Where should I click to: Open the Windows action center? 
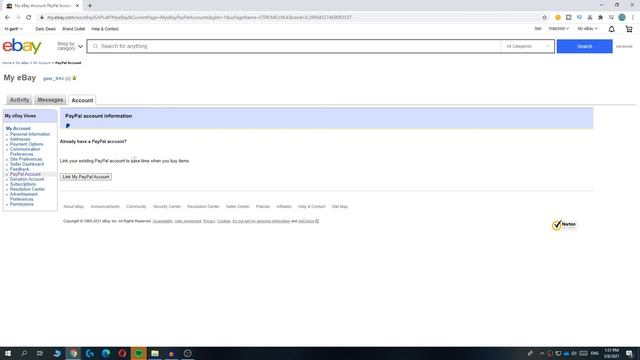(x=629, y=353)
